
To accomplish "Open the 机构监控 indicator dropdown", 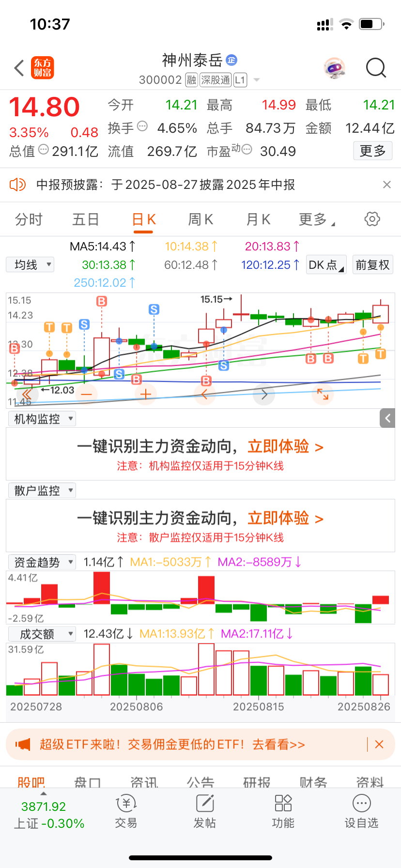I will pos(42,419).
